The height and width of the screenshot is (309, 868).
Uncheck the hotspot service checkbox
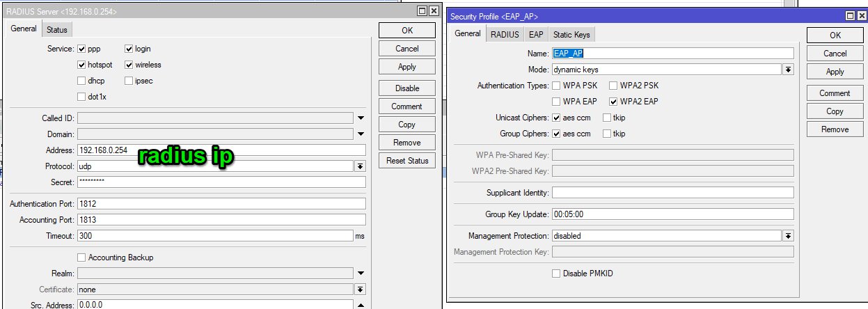(x=82, y=65)
